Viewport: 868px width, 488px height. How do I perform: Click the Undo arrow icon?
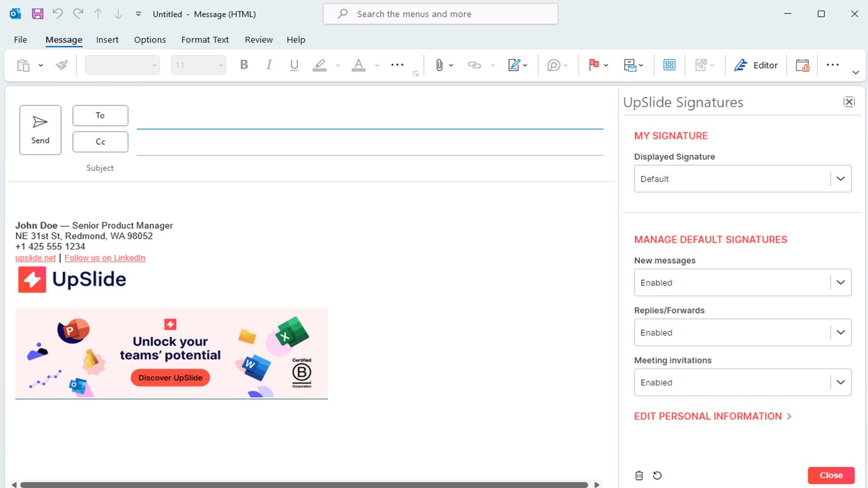coord(58,14)
